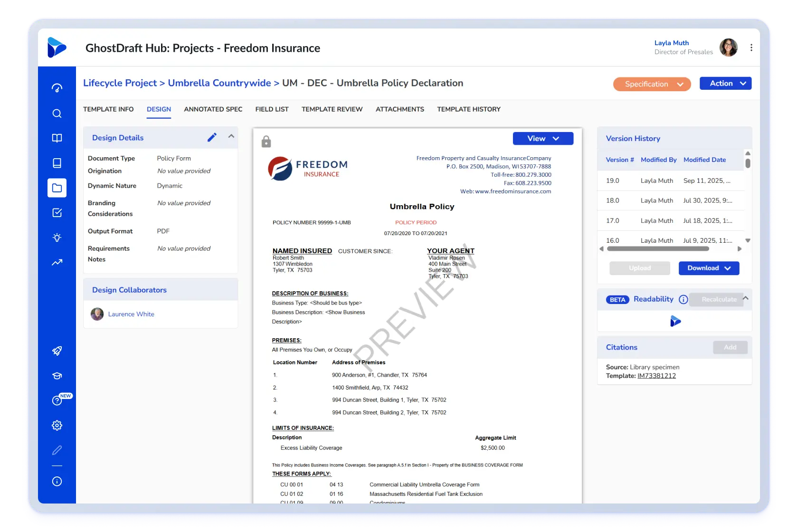This screenshot has height=532, width=798.
Task: Sort by Modified Date column header
Action: pyautogui.click(x=704, y=160)
